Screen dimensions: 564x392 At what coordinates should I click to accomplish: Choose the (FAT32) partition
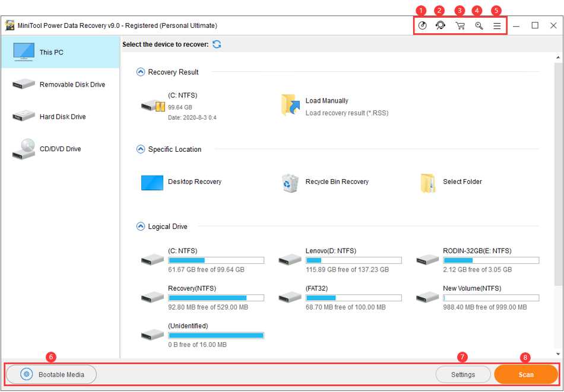click(340, 298)
